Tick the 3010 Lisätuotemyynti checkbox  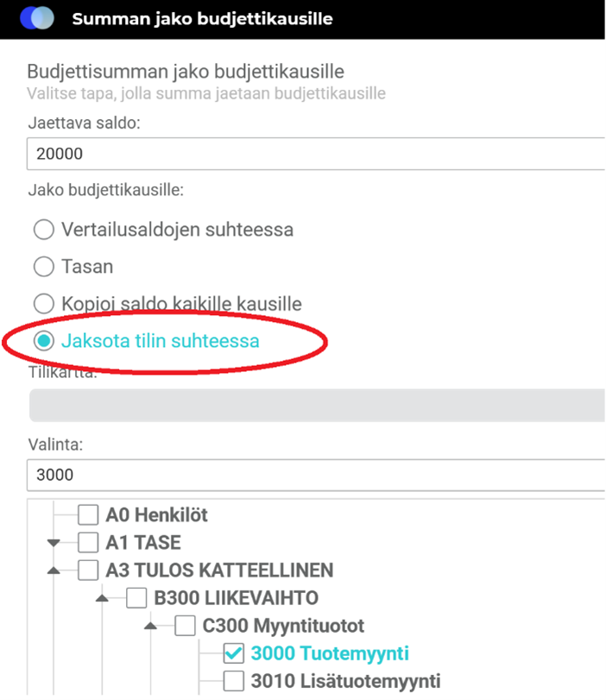(233, 681)
